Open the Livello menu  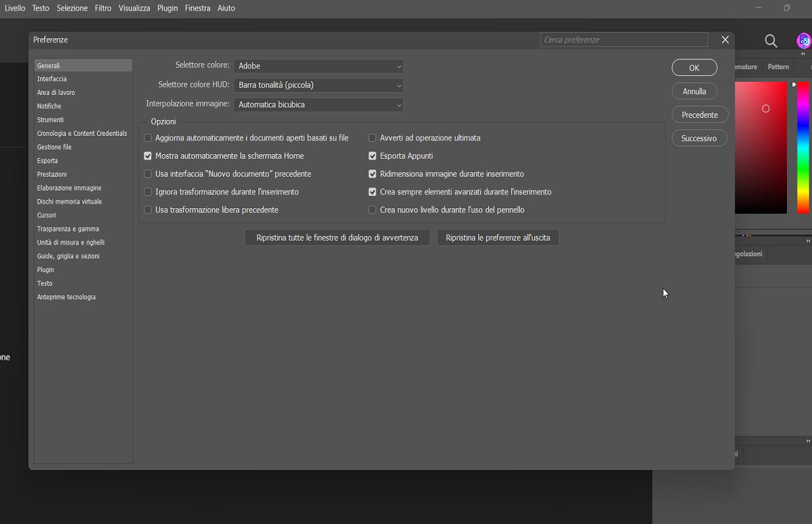tap(15, 8)
